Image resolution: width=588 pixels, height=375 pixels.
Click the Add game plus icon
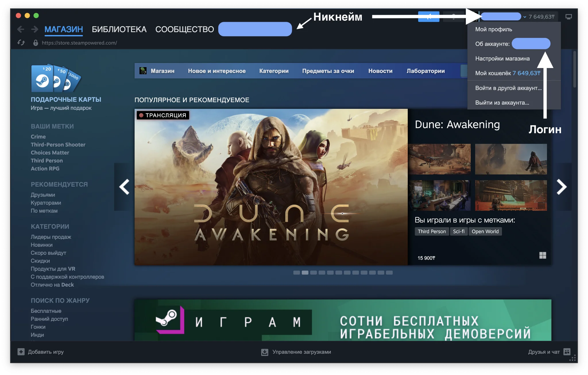point(21,352)
